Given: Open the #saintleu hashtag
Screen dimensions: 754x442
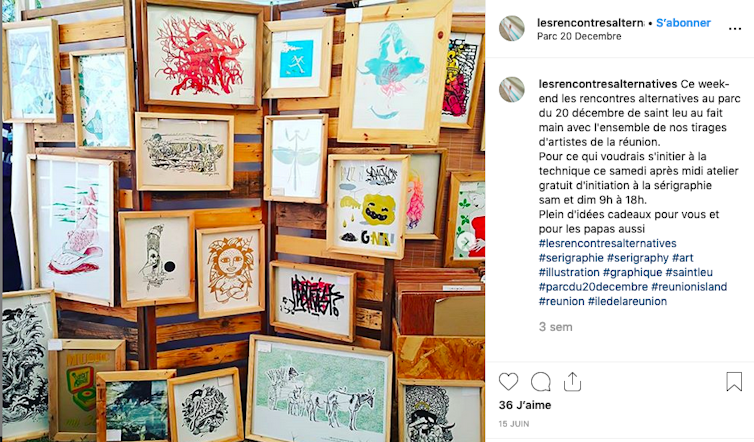Looking at the screenshot, I should [x=689, y=272].
